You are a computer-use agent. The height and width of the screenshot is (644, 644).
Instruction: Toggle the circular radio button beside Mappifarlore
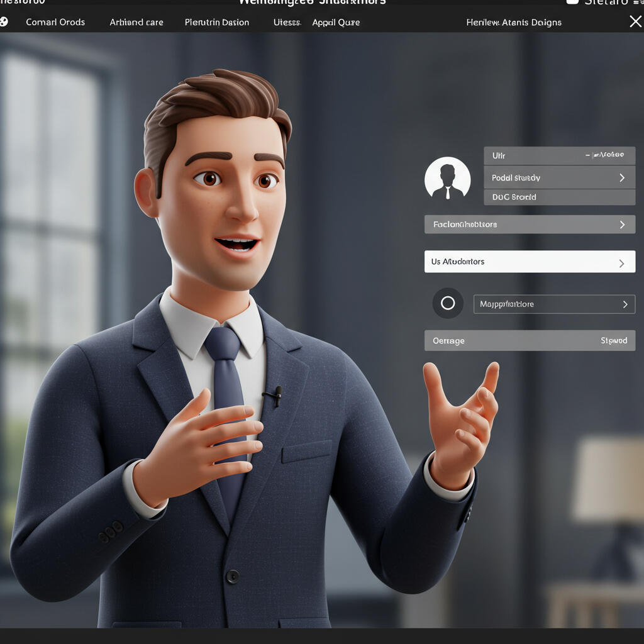pos(447,304)
